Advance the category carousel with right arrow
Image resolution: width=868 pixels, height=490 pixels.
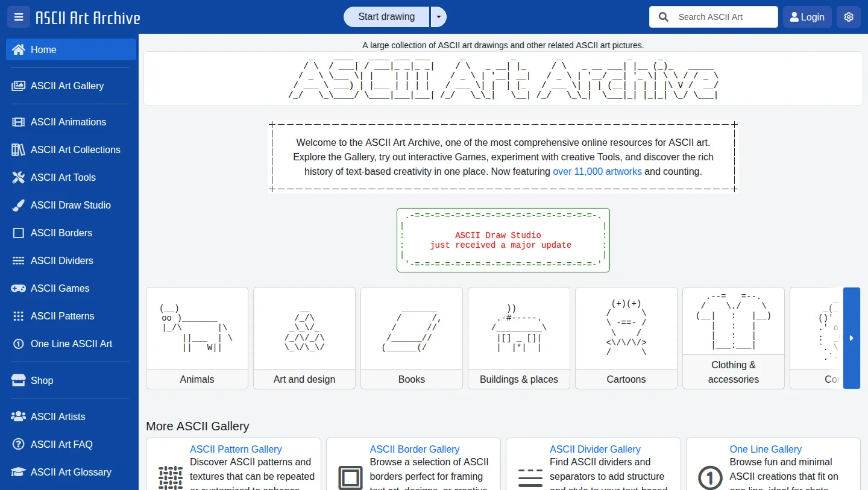851,338
